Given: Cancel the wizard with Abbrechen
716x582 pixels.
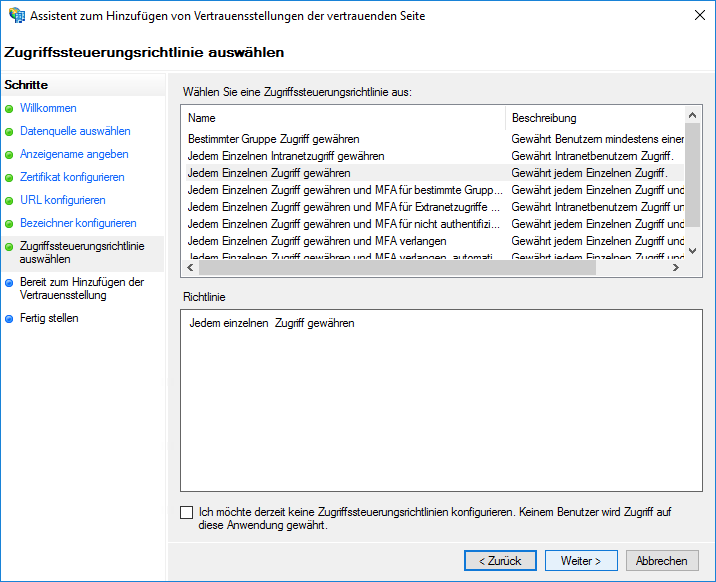Looking at the screenshot, I should [661, 561].
